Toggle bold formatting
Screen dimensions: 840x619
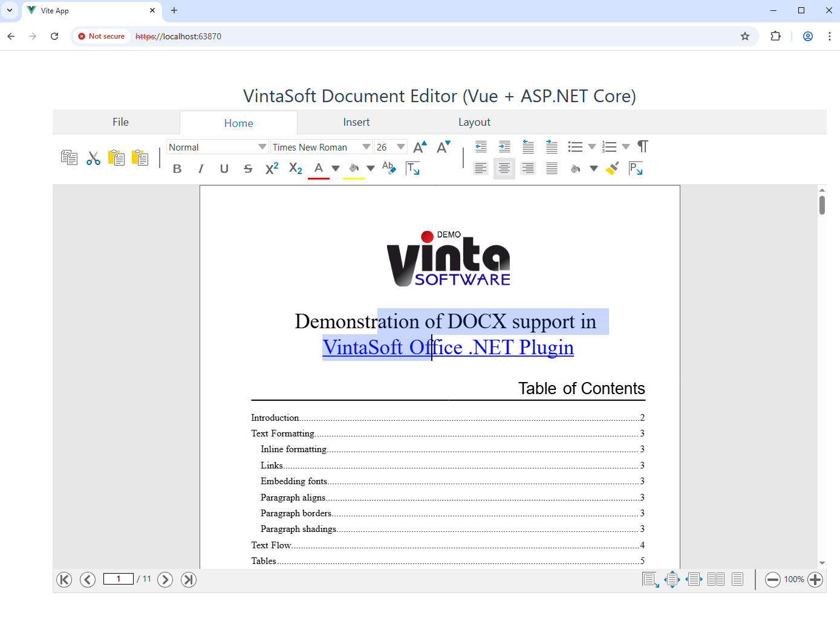(177, 169)
